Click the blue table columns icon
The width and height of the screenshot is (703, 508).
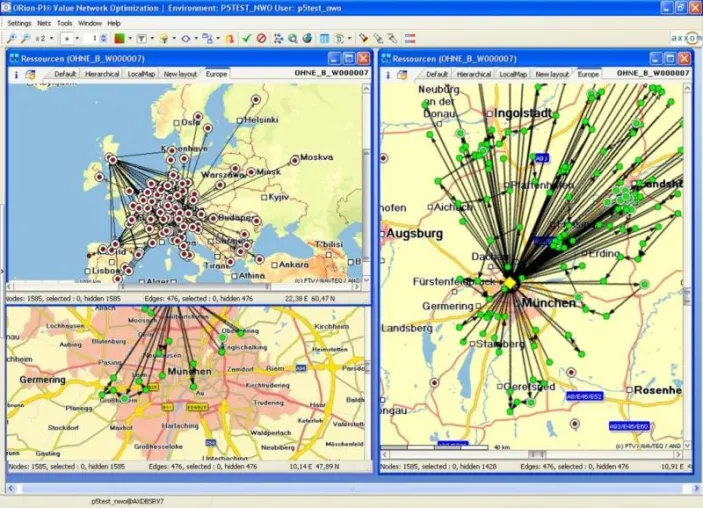point(324,39)
